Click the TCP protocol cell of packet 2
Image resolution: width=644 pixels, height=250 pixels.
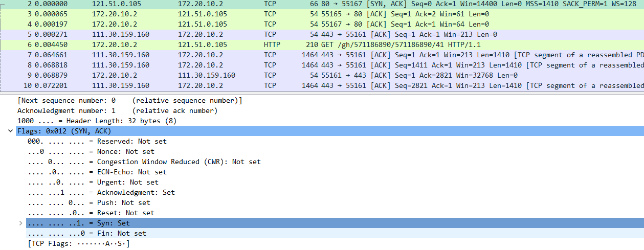tap(270, 4)
